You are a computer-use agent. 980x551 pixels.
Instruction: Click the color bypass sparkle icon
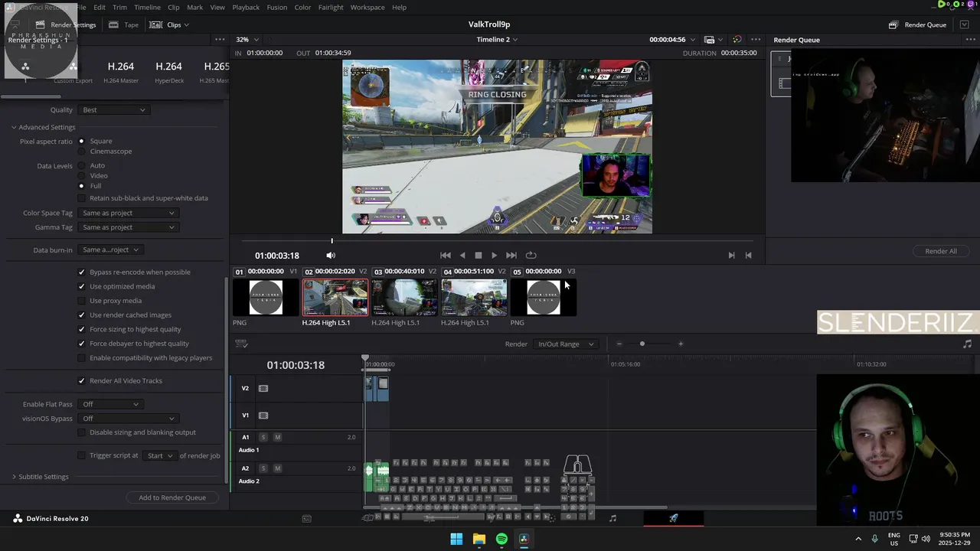[737, 40]
